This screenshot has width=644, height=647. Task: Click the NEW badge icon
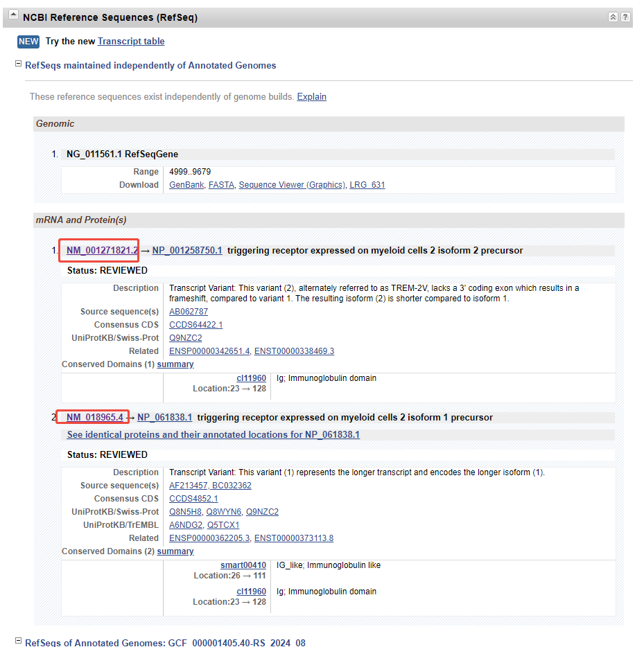point(28,42)
